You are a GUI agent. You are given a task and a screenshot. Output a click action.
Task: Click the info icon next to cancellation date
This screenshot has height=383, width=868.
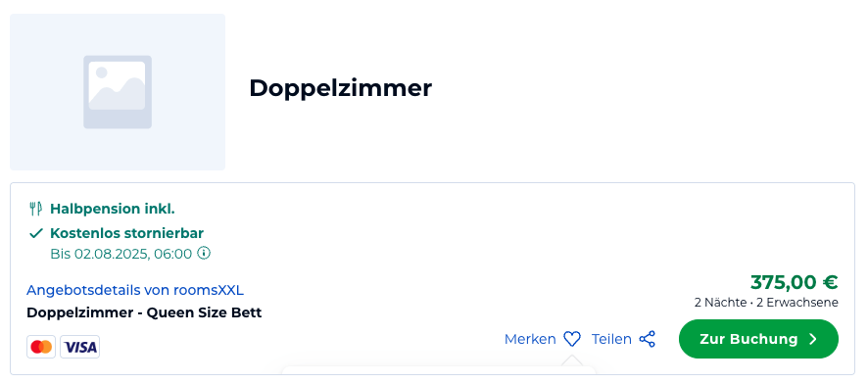[204, 254]
